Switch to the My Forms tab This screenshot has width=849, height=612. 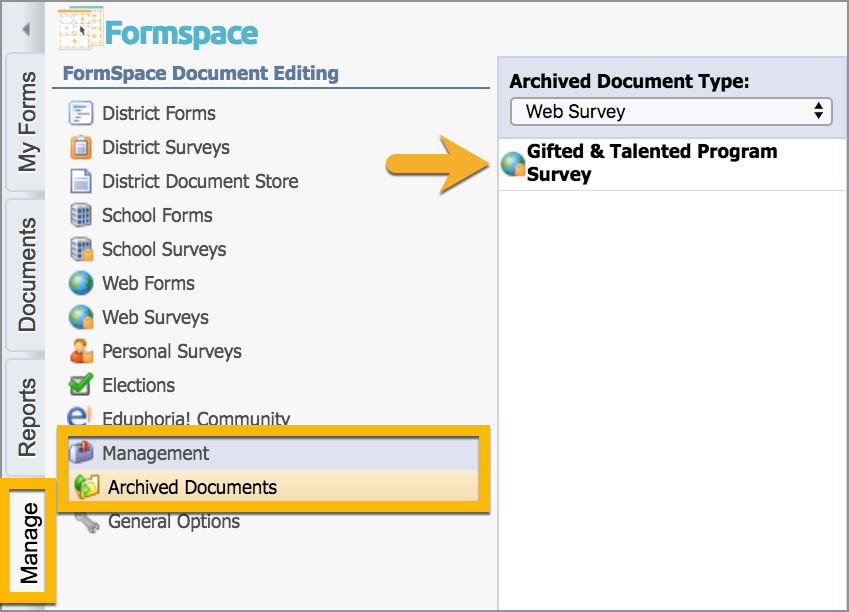[x=26, y=122]
